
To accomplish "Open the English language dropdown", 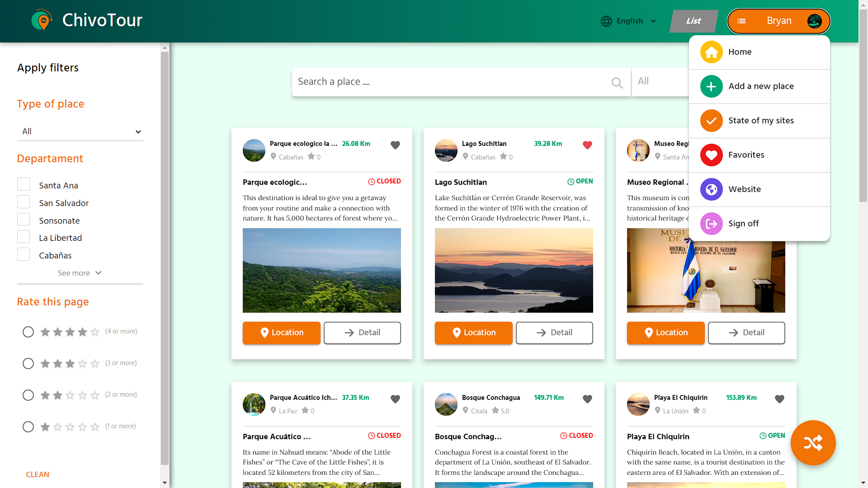I will pyautogui.click(x=629, y=21).
